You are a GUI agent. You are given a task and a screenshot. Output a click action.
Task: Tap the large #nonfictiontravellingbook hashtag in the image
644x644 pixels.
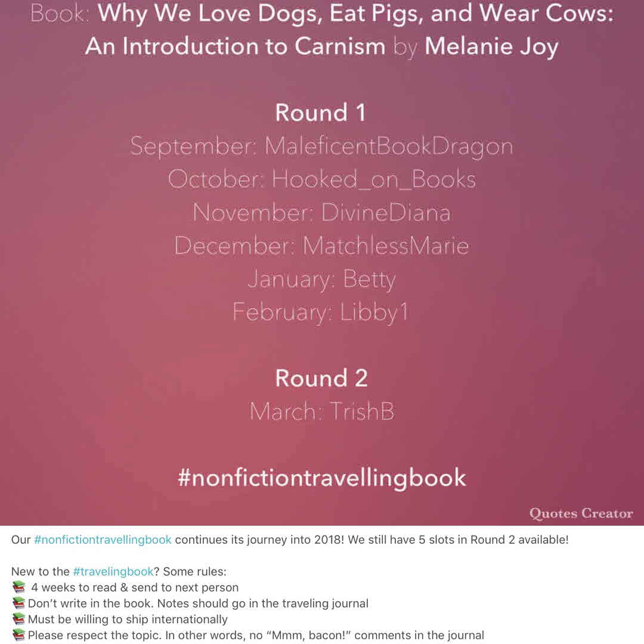[x=322, y=478]
